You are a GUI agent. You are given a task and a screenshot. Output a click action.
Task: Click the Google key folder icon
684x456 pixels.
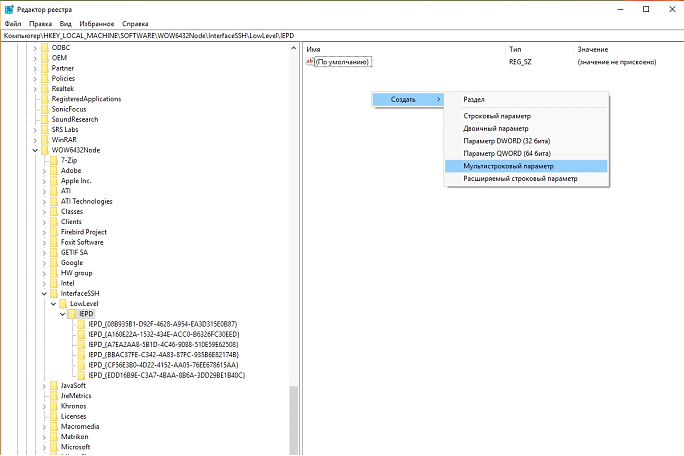54,262
